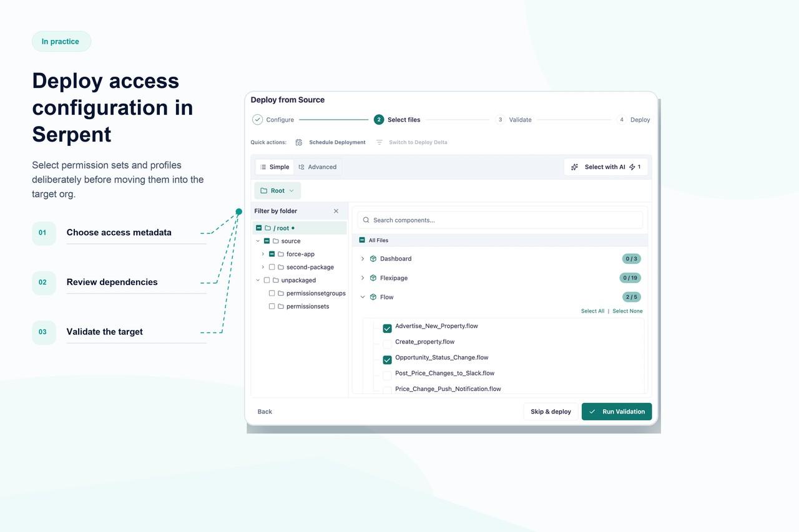Click the permissionsets folder icon
This screenshot has width=799, height=532.
[x=280, y=307]
